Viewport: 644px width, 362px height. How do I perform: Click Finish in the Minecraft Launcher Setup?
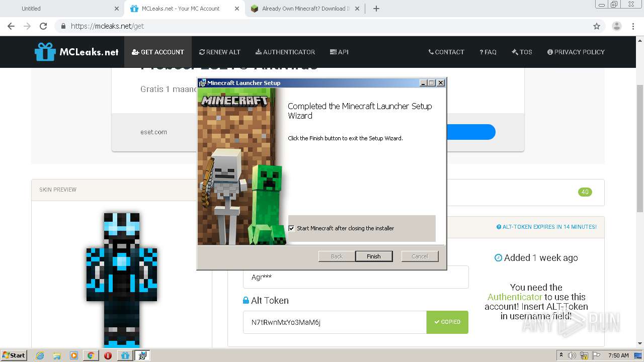pos(373,256)
